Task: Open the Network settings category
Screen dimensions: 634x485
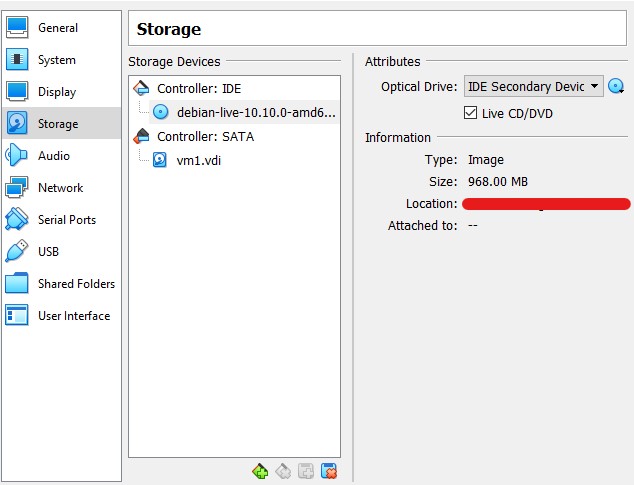Action: pyautogui.click(x=61, y=188)
